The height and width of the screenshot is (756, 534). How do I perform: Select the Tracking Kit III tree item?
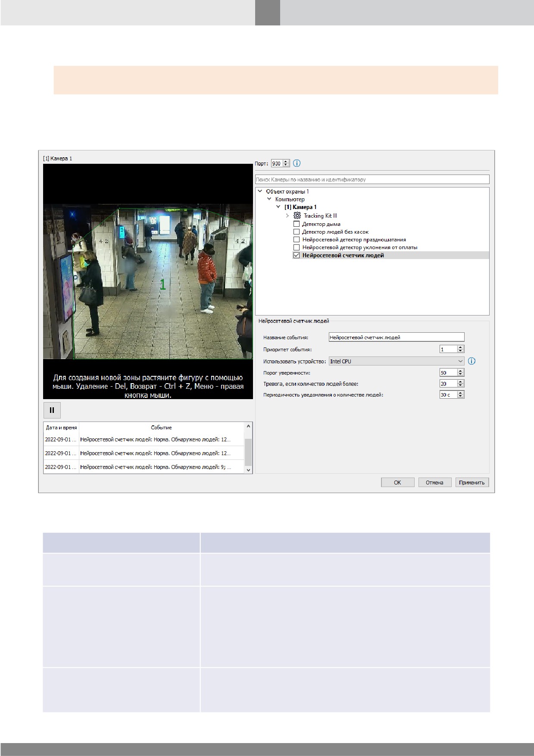[320, 216]
